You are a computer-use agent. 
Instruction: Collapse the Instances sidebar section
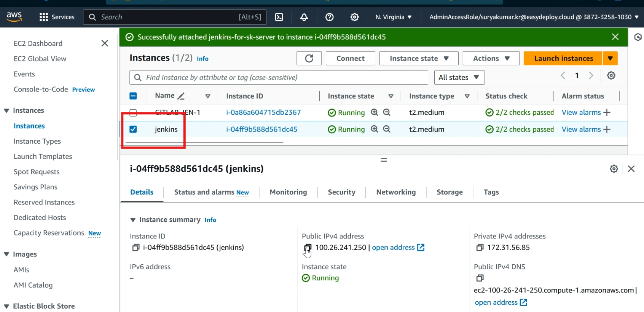click(6, 110)
